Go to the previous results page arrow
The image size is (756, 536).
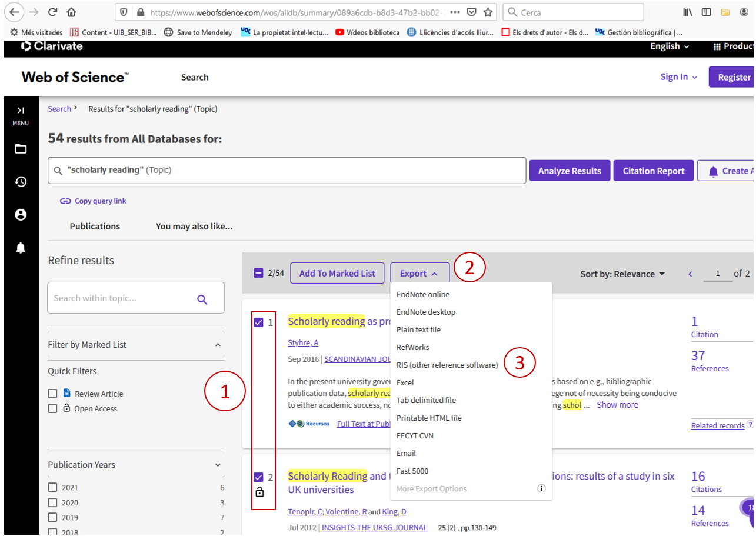[690, 274]
